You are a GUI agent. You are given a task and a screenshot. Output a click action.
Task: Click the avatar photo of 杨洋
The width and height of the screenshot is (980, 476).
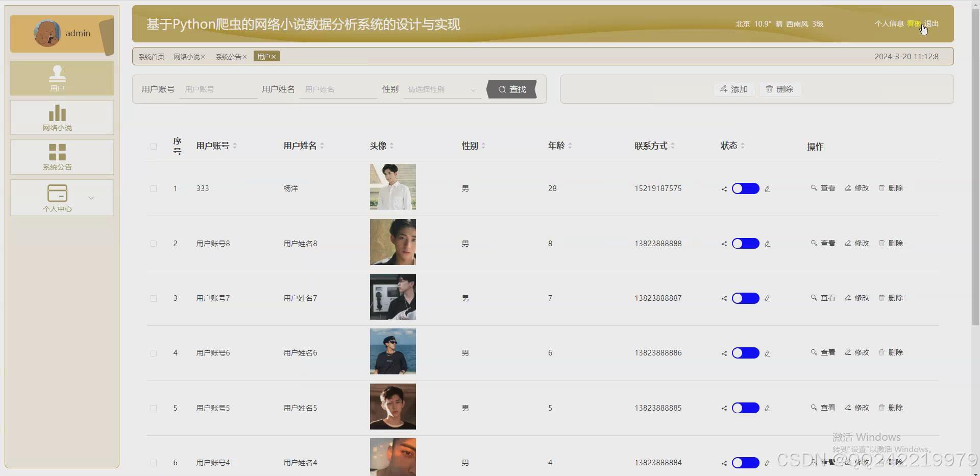393,187
